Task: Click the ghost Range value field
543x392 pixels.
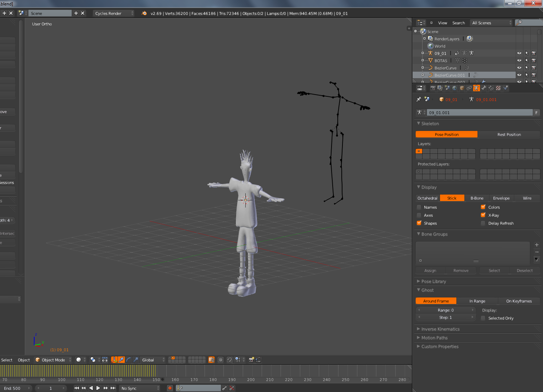Action: [x=445, y=310]
